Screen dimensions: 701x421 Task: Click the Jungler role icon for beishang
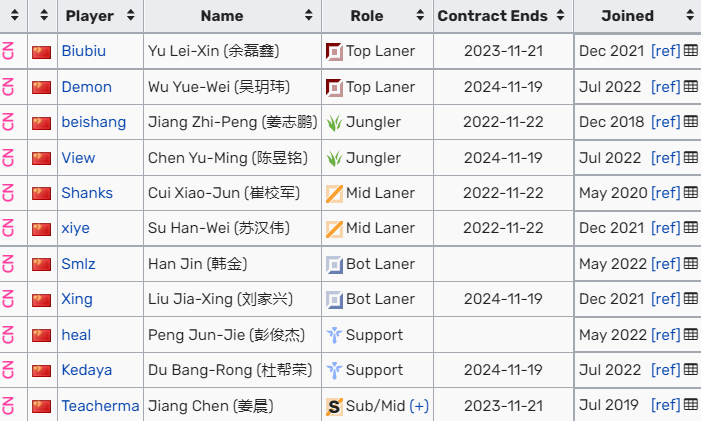coord(335,122)
